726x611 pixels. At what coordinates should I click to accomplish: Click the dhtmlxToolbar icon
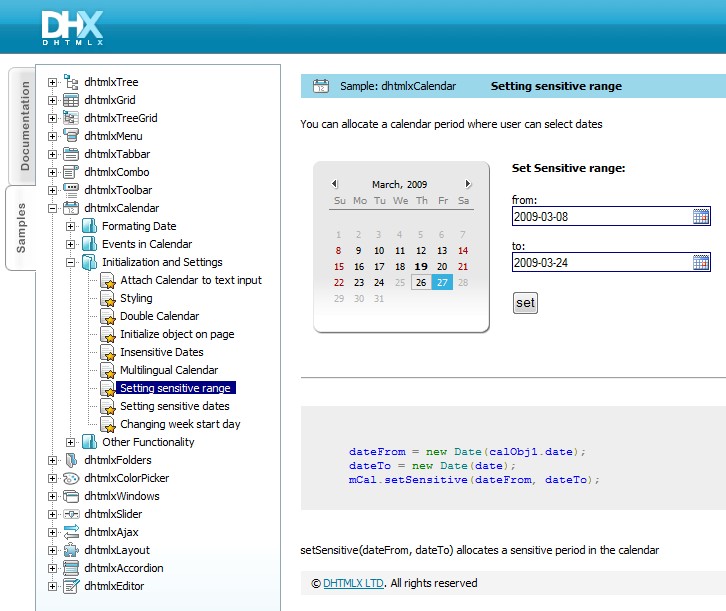[71, 190]
